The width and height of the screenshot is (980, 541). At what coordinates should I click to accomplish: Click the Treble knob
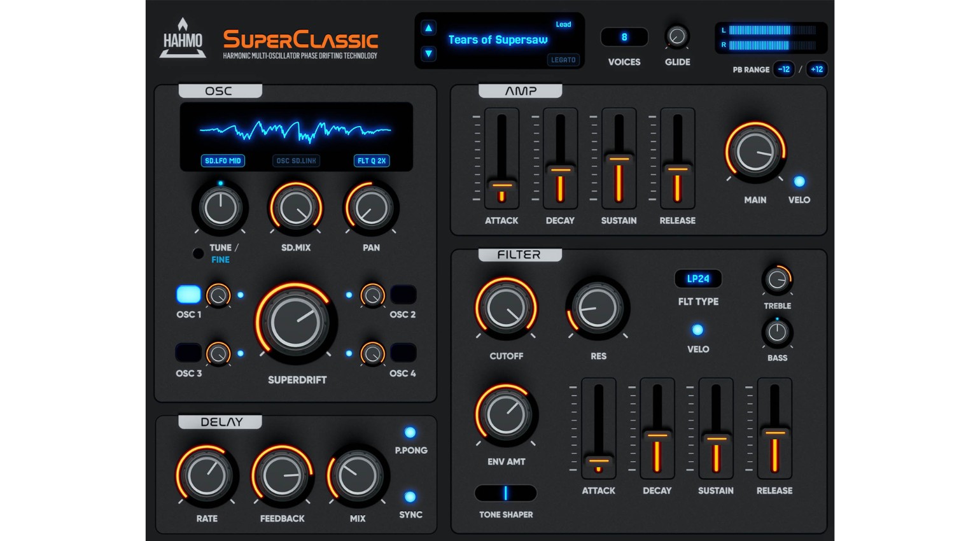(x=777, y=279)
